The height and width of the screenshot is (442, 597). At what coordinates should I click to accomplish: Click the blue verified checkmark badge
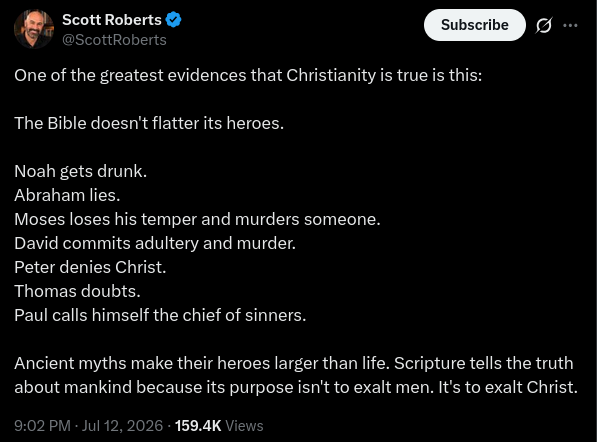click(x=174, y=20)
